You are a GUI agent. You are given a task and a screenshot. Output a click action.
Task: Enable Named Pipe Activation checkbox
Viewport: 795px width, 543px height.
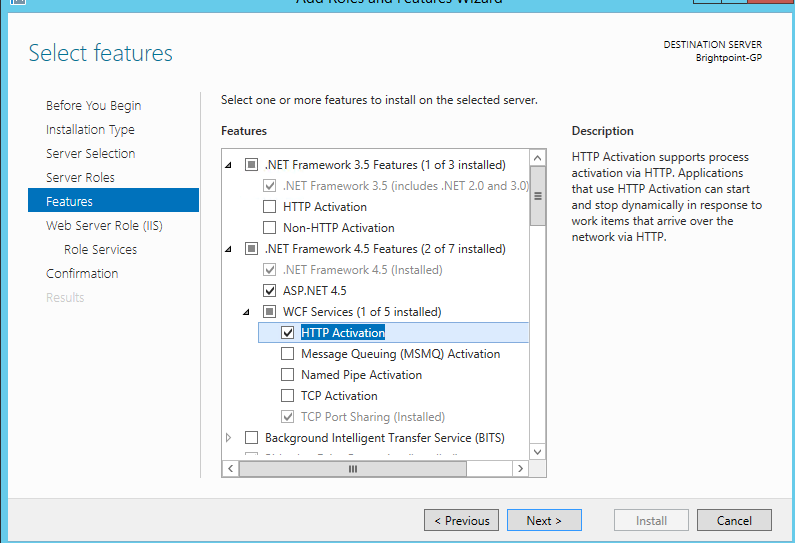288,375
